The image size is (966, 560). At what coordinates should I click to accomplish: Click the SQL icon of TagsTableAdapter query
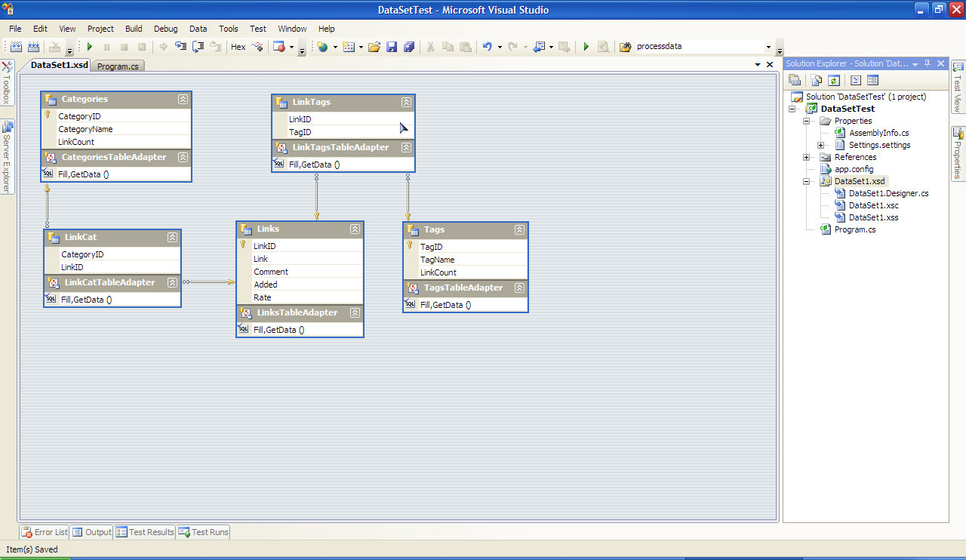(x=410, y=303)
